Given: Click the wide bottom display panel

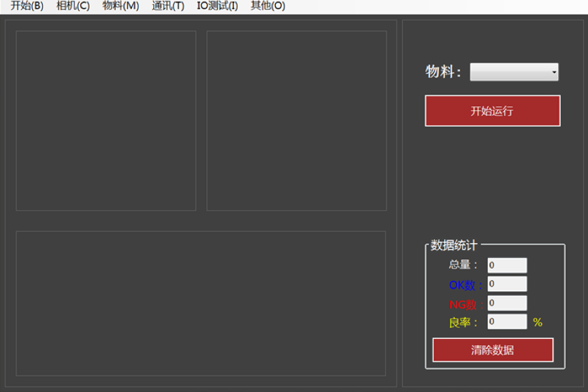Looking at the screenshot, I should pos(201,304).
